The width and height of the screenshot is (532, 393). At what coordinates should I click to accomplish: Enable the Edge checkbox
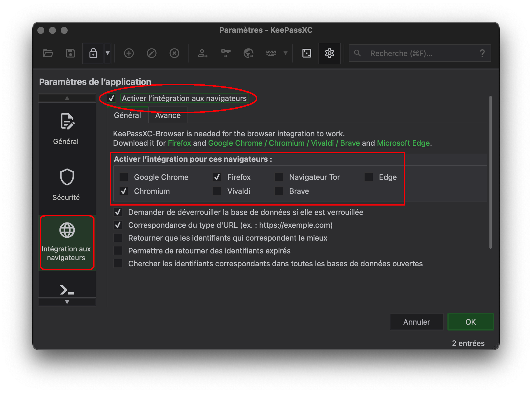coord(369,177)
